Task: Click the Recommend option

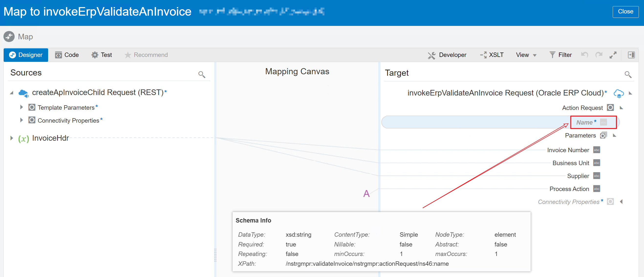Action: 146,55
